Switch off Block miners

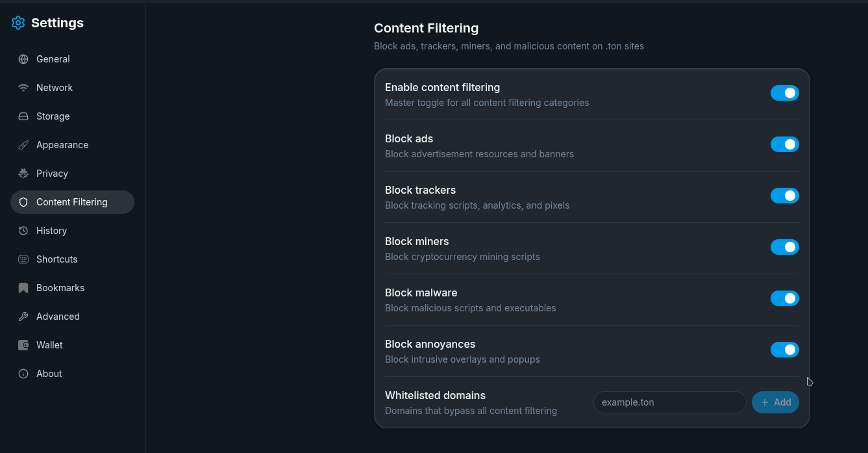(x=784, y=247)
